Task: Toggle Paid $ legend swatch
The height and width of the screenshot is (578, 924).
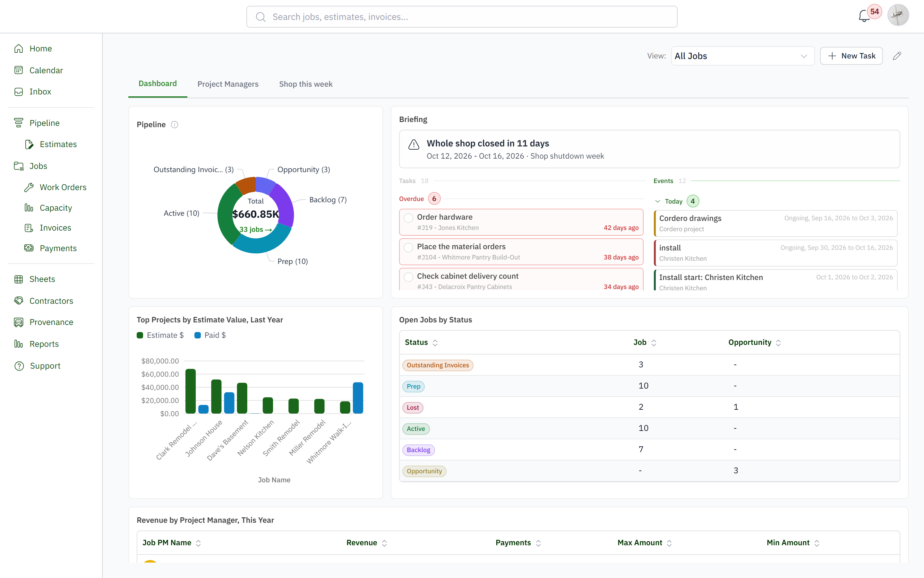Action: (197, 335)
